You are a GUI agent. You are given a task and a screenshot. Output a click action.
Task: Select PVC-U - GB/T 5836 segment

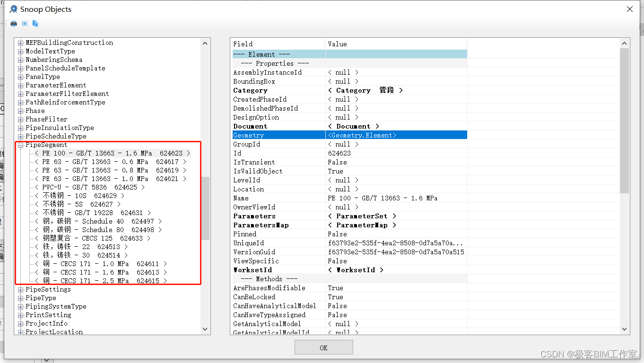tap(90, 188)
